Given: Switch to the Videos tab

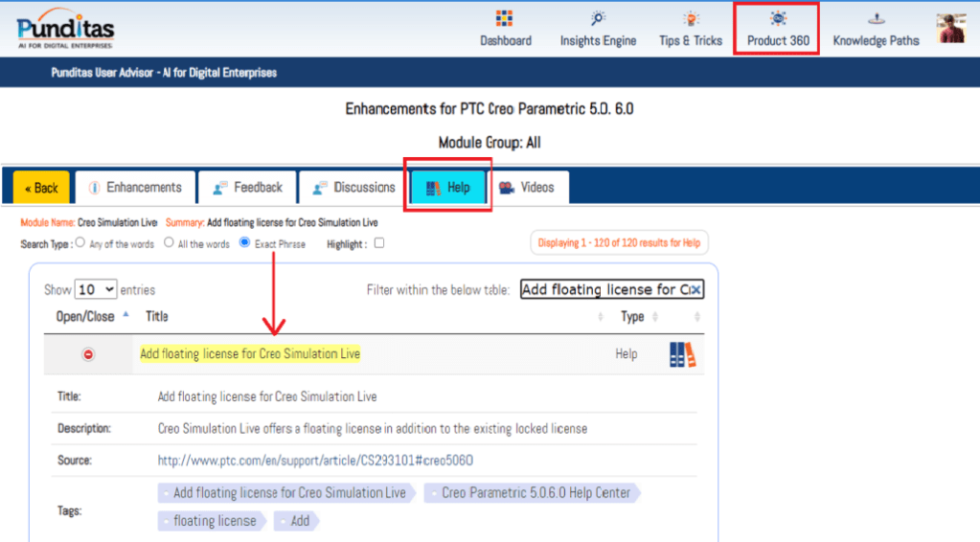Looking at the screenshot, I should [x=526, y=188].
